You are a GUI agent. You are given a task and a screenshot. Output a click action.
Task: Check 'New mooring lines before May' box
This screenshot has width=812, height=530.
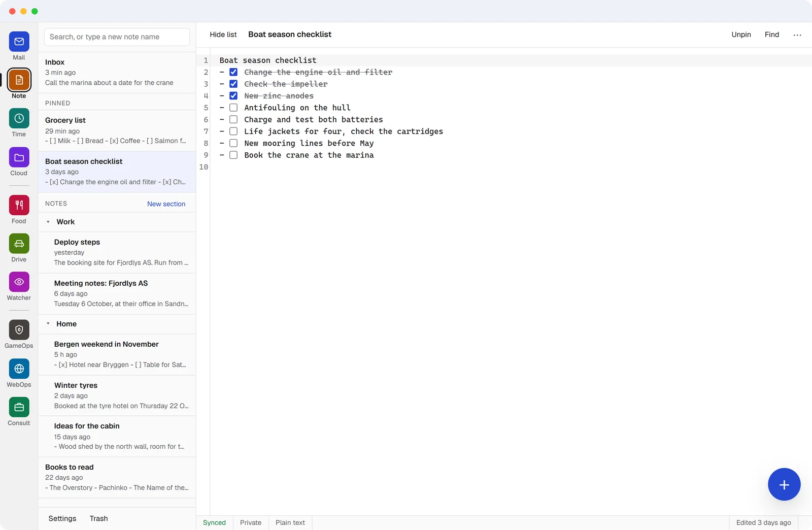233,143
